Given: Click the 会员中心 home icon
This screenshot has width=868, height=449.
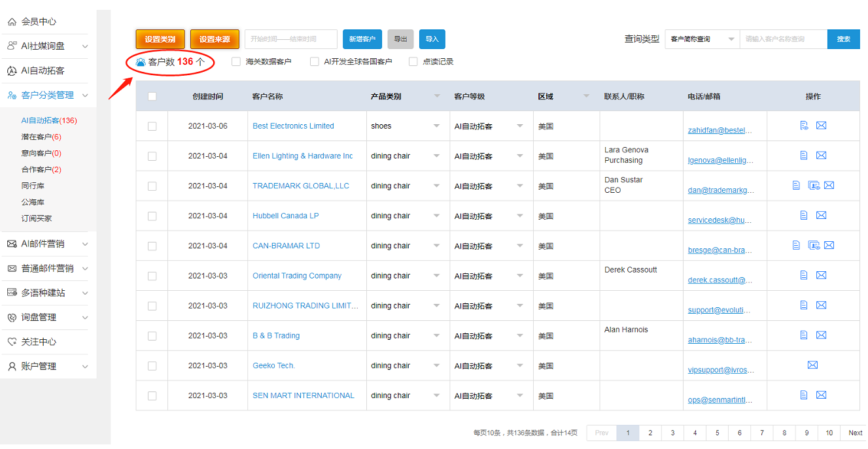Looking at the screenshot, I should click(12, 22).
